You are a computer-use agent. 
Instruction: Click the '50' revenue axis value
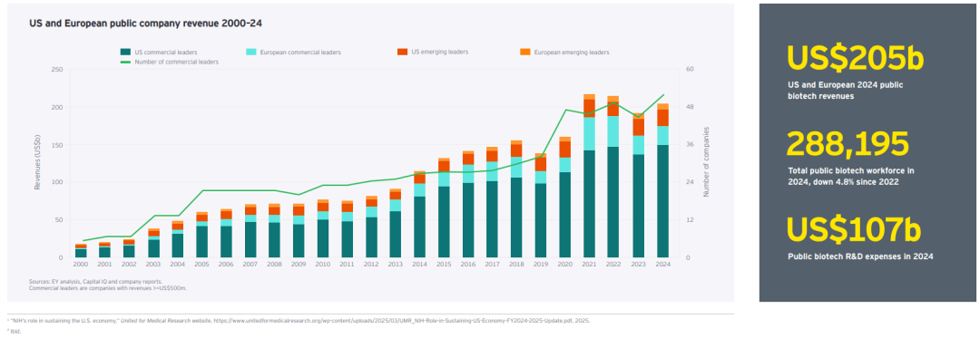(59, 219)
